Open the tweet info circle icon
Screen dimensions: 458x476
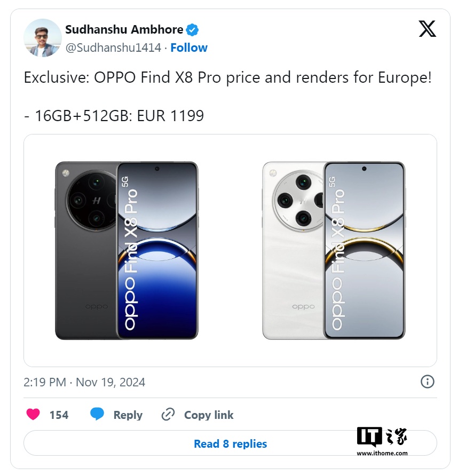(x=428, y=382)
